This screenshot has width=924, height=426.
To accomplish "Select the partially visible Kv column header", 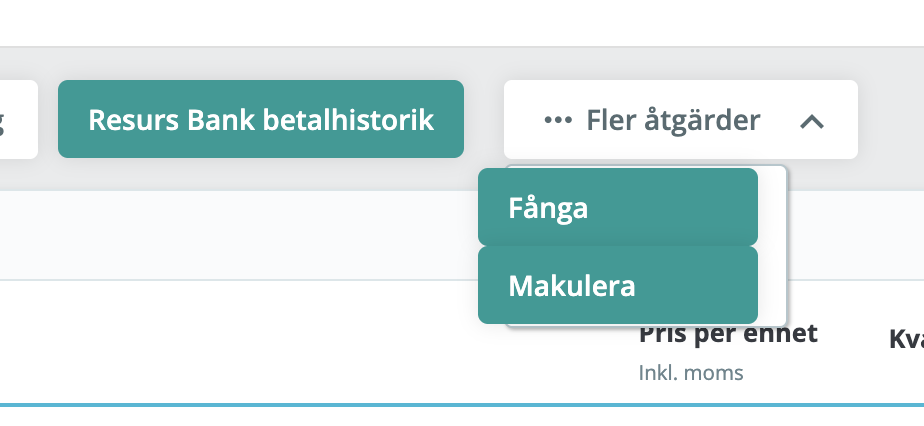I will (x=906, y=339).
